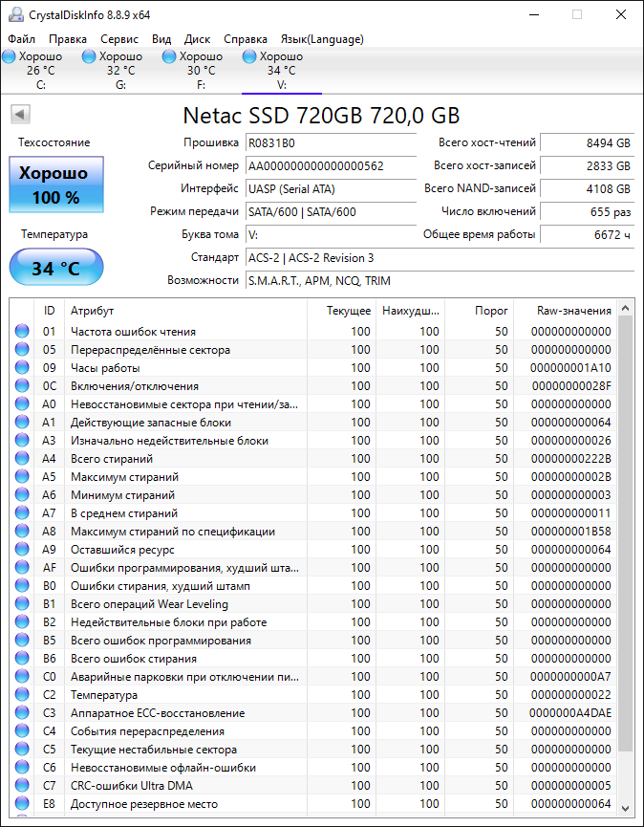
Task: Click the NAND writes value 4108 GB
Action: tap(587, 188)
